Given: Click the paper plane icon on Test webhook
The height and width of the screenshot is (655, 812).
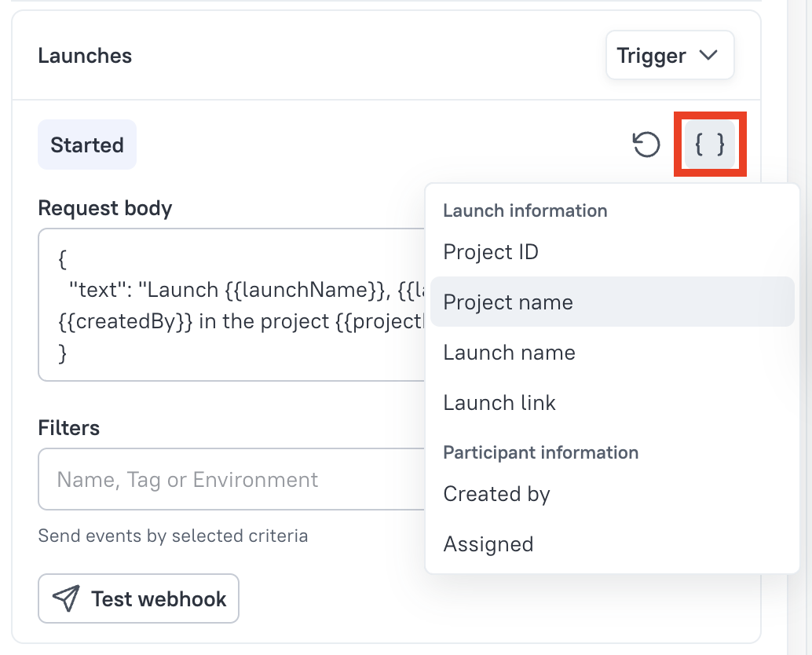Looking at the screenshot, I should pos(66,599).
